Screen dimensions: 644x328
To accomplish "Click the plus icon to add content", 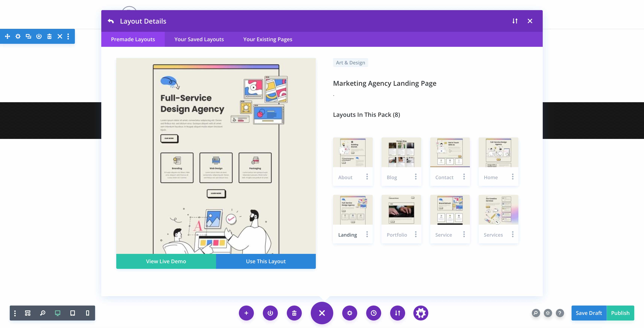I will pos(246,313).
